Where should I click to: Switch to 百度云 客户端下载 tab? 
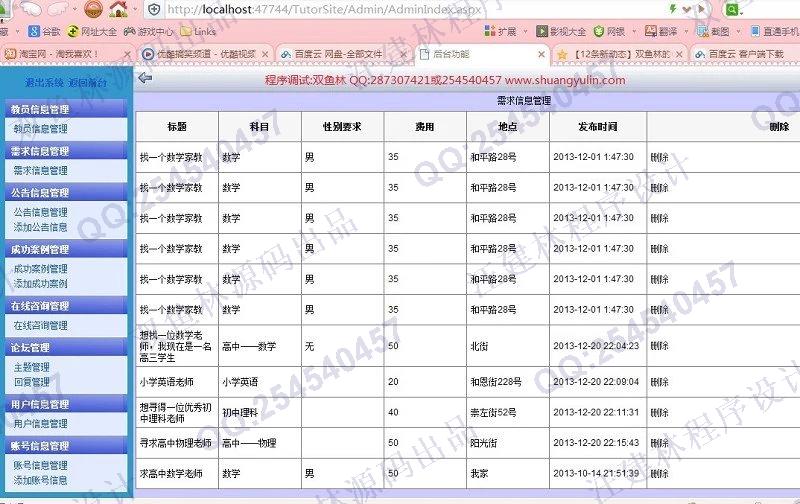tap(746, 54)
